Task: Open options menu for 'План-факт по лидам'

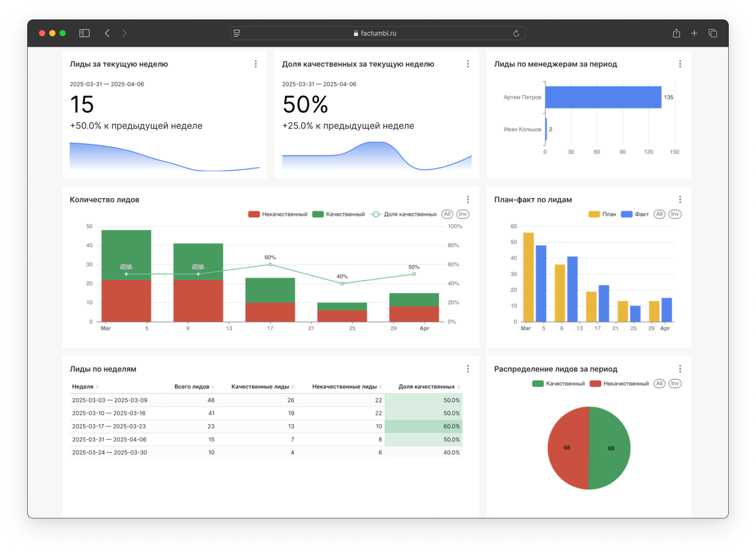Action: point(680,199)
